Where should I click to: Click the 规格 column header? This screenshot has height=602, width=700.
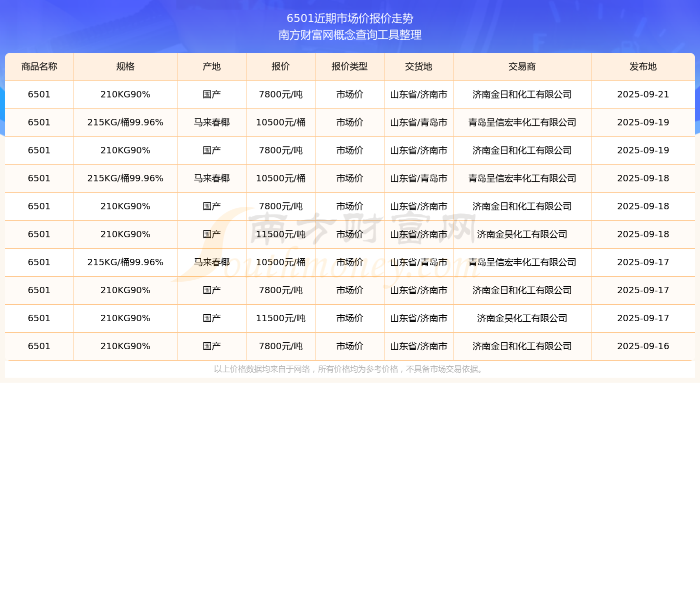(125, 66)
